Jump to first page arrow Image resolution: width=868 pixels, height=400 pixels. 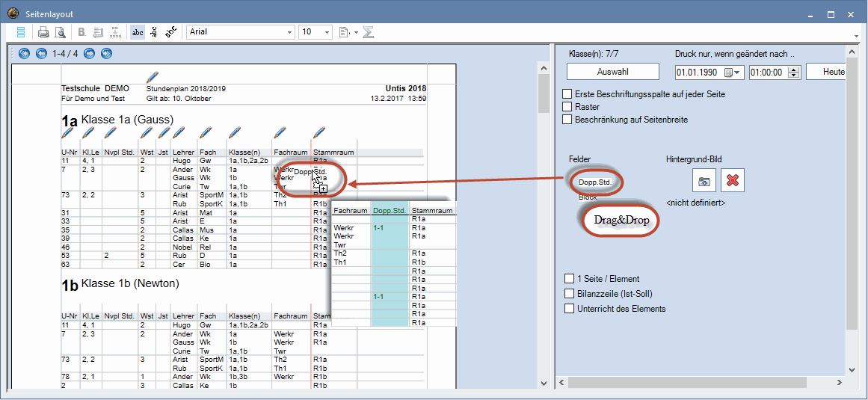point(24,54)
